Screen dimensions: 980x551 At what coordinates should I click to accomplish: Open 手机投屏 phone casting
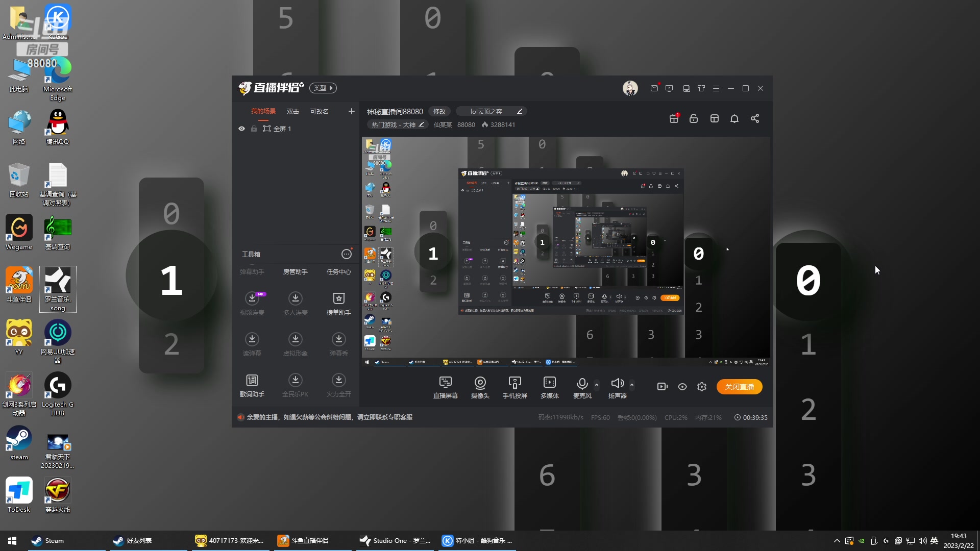tap(514, 383)
